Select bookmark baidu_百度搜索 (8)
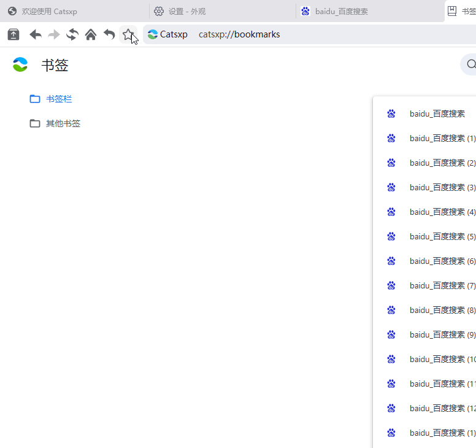476x448 pixels. pos(424,310)
